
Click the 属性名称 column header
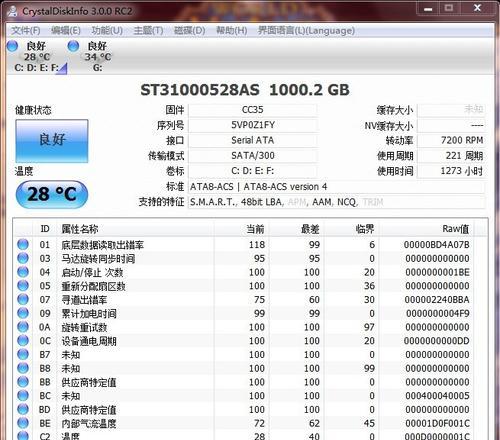[x=135, y=229]
